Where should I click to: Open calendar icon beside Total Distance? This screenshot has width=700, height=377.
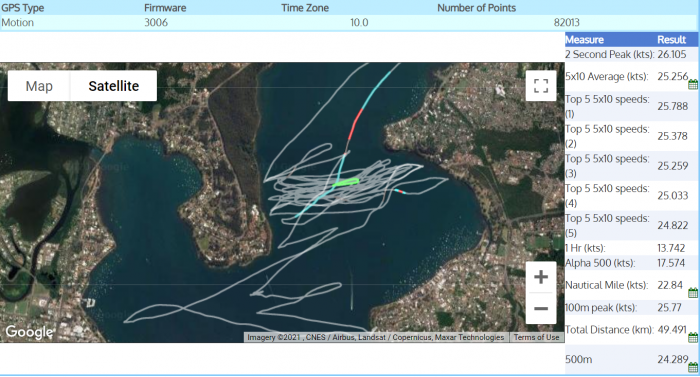[x=693, y=338]
